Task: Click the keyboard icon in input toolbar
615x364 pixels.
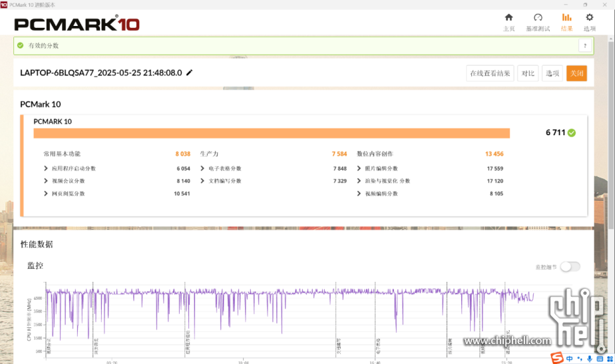Action: click(600, 359)
